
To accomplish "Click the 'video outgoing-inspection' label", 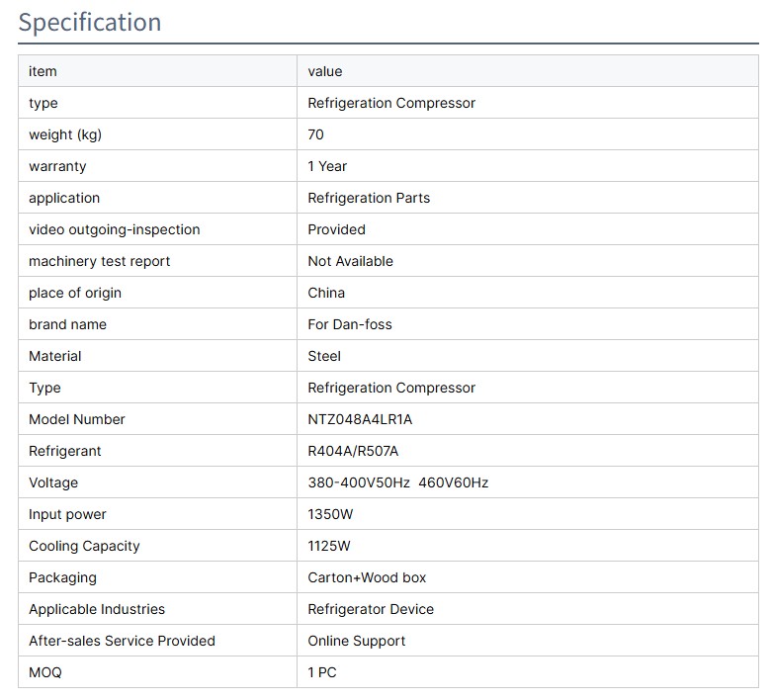I will pos(114,229).
